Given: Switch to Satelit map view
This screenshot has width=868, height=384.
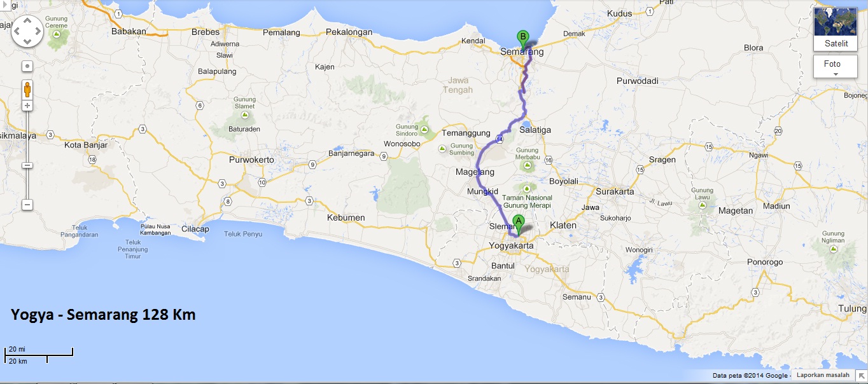Looking at the screenshot, I should pyautogui.click(x=835, y=29).
